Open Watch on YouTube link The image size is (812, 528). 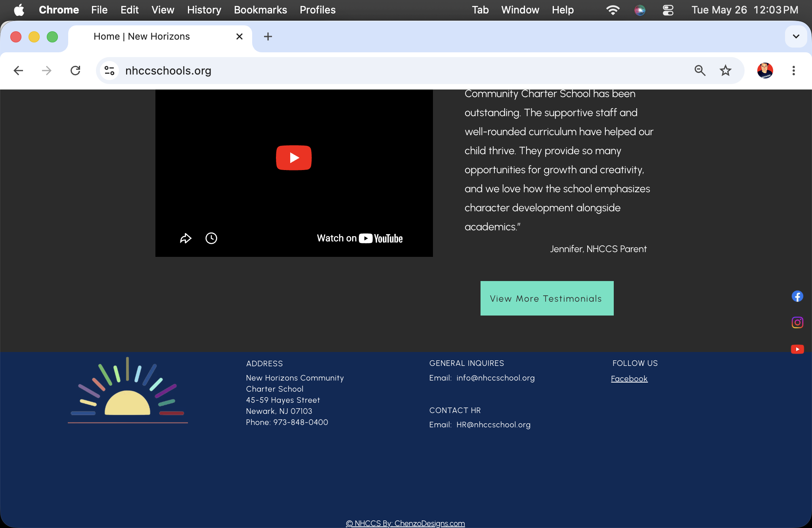360,238
